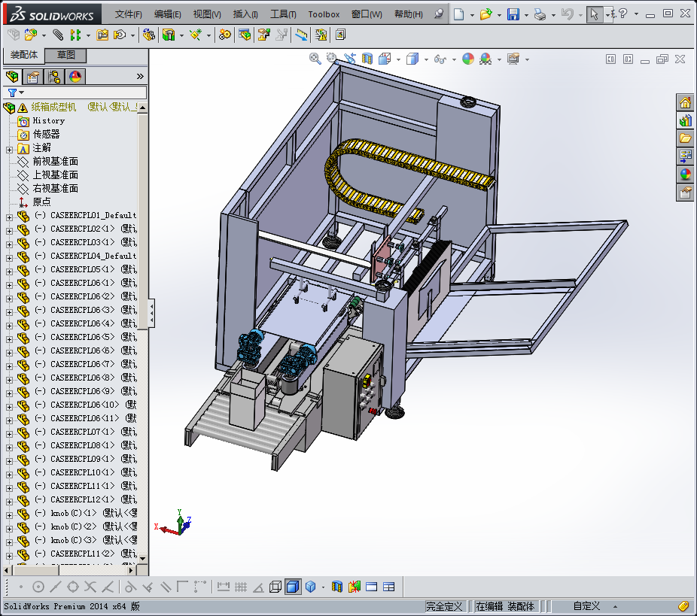
Task: Switch to the 草图 tab
Action: pyautogui.click(x=65, y=55)
